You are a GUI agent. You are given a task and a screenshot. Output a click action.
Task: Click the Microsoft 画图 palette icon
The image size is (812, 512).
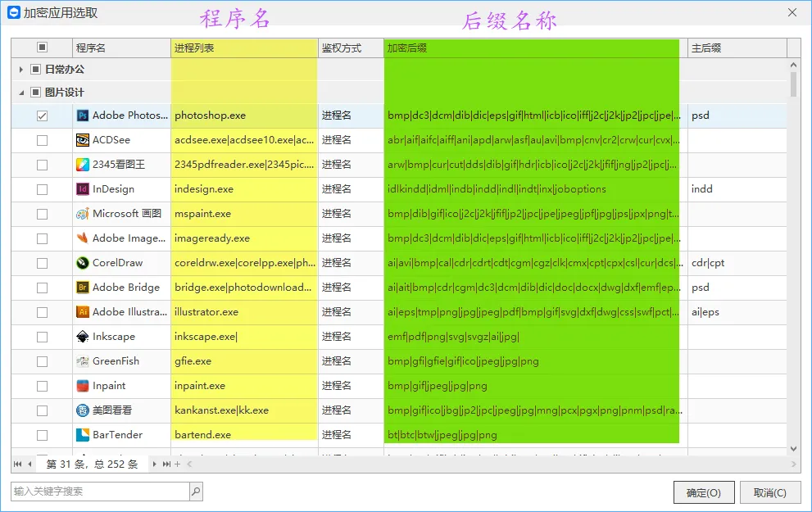pos(82,214)
